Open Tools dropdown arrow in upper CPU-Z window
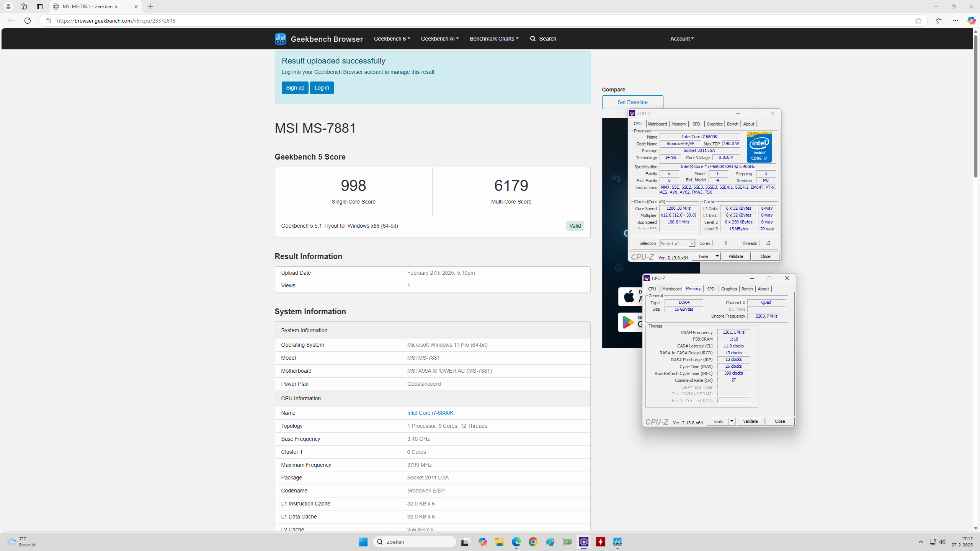Viewport: 980px width, 551px height. pyautogui.click(x=717, y=256)
